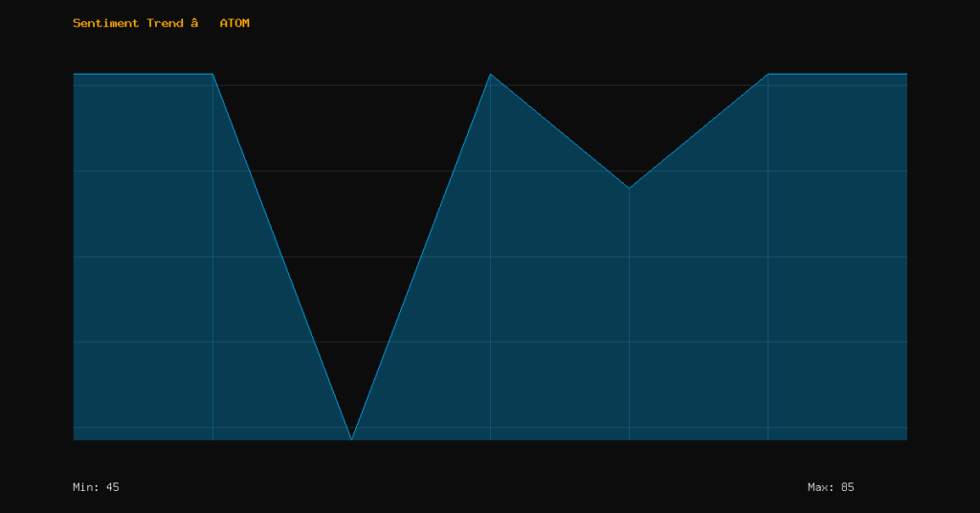The image size is (980, 513).
Task: Select the shallow dip point between right peaks
Action: (629, 188)
